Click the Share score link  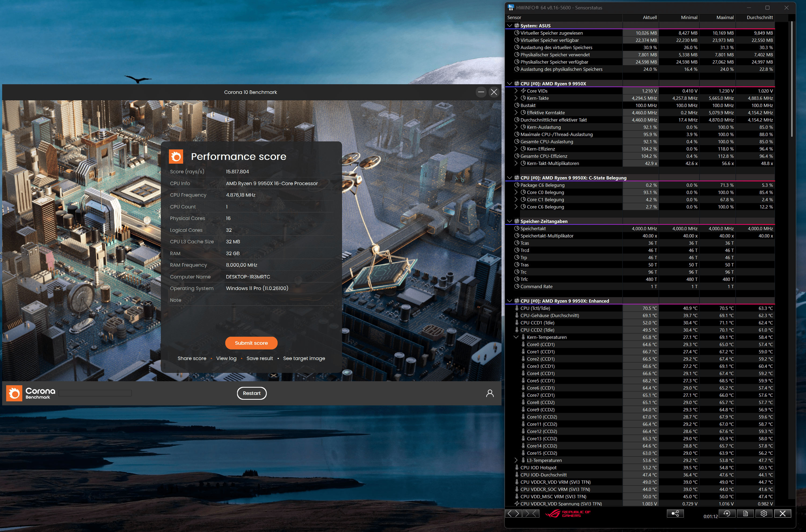192,358
